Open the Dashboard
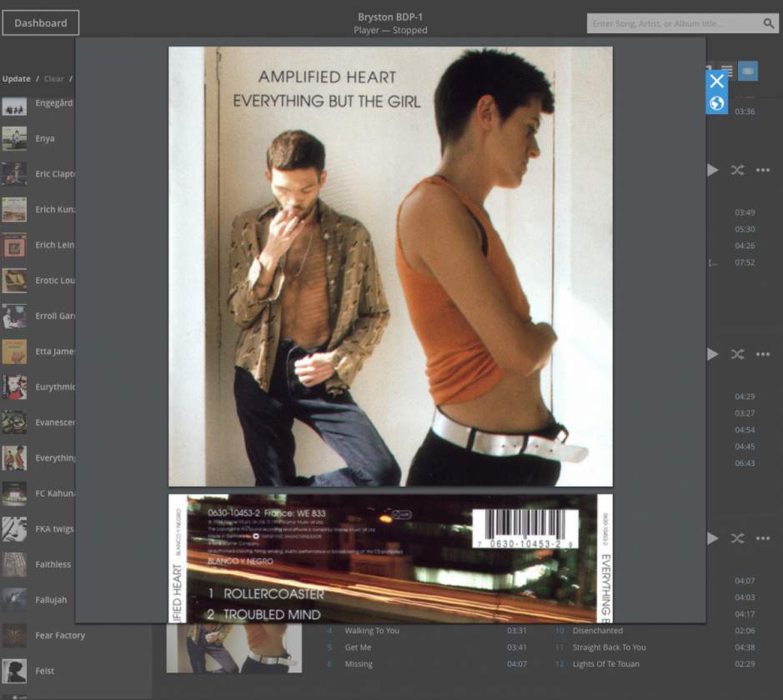The width and height of the screenshot is (783, 700). [41, 23]
